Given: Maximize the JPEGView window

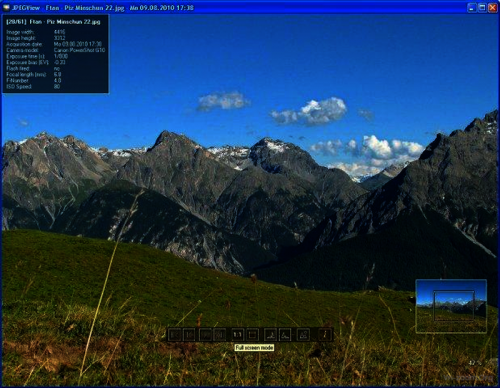Looking at the screenshot, I should pyautogui.click(x=482, y=8).
